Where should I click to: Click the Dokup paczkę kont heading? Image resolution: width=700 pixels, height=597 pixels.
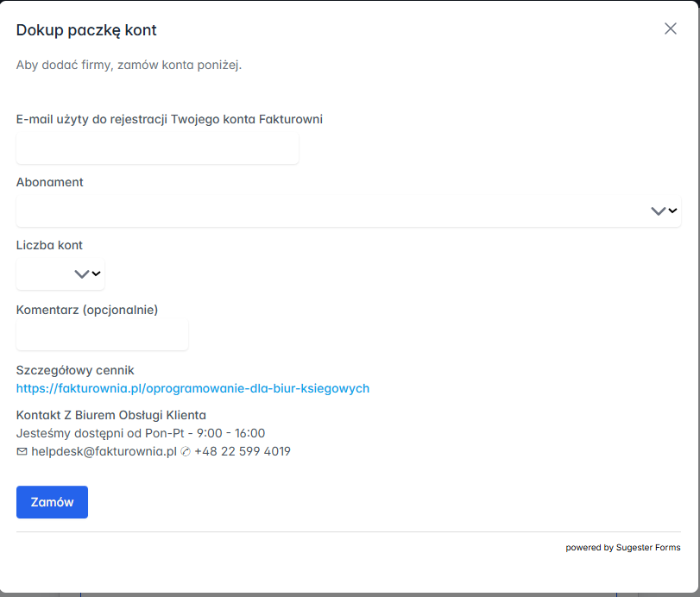tap(86, 31)
